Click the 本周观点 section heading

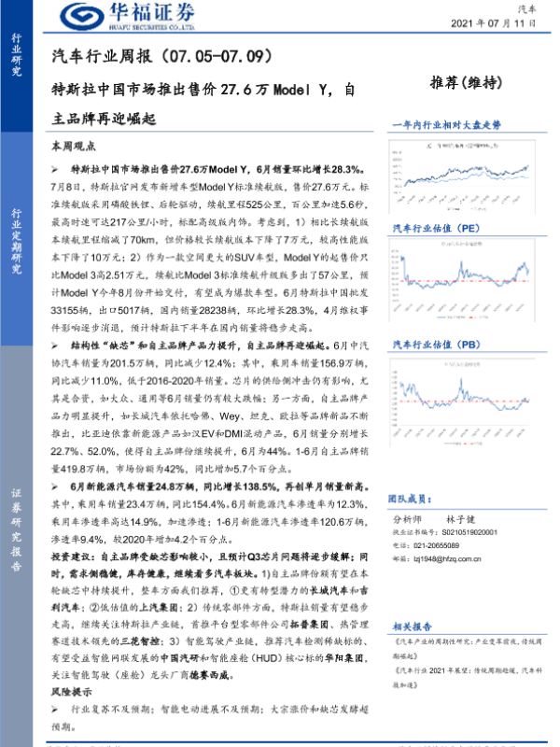74,148
